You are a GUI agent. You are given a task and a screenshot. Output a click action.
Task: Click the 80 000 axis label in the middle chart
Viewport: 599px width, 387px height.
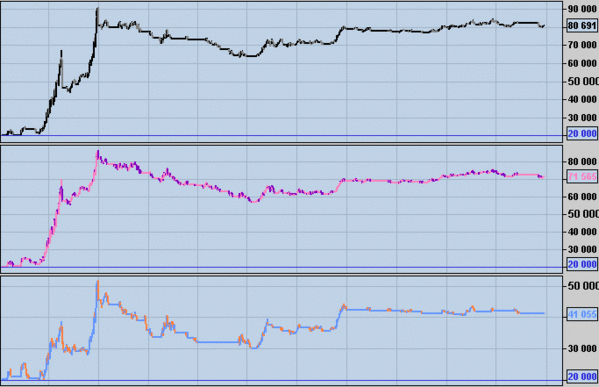(x=582, y=162)
